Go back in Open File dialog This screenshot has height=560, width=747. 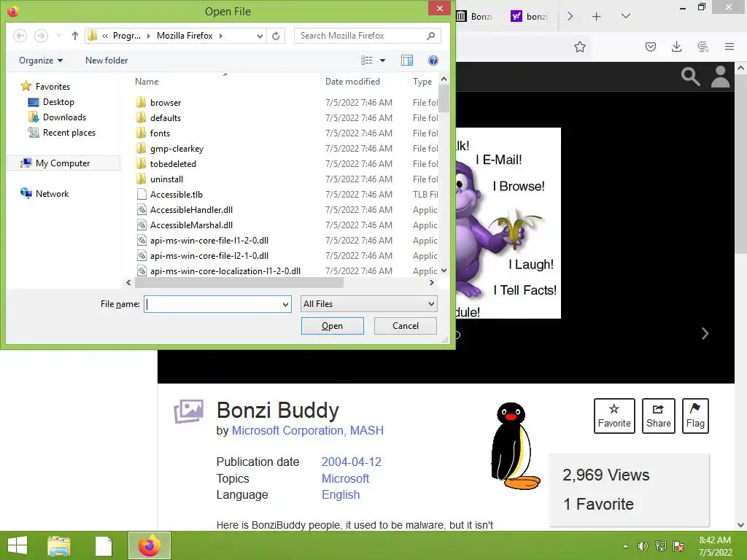[20, 36]
